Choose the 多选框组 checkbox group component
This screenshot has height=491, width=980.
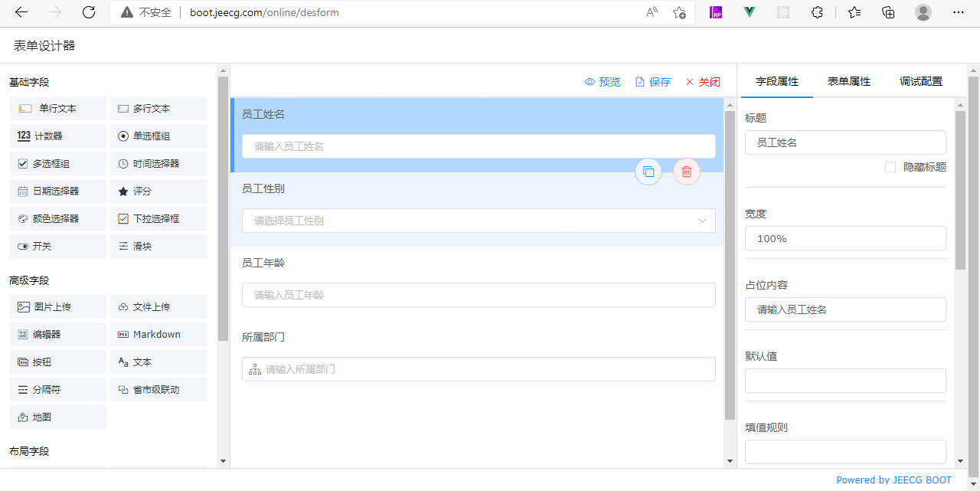(58, 164)
